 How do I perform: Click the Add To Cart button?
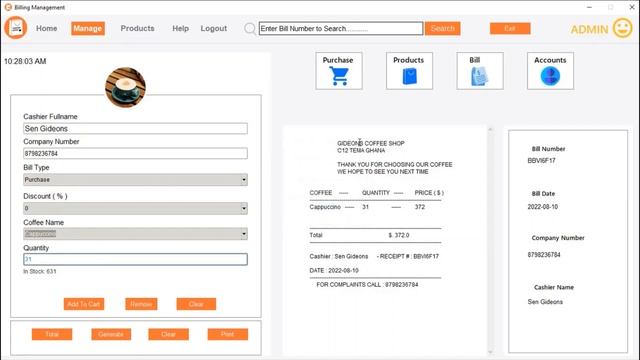pos(84,304)
